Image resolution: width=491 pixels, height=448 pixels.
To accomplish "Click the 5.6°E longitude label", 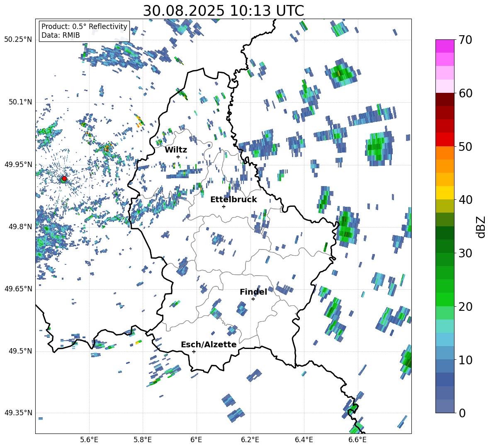I will pyautogui.click(x=89, y=440).
